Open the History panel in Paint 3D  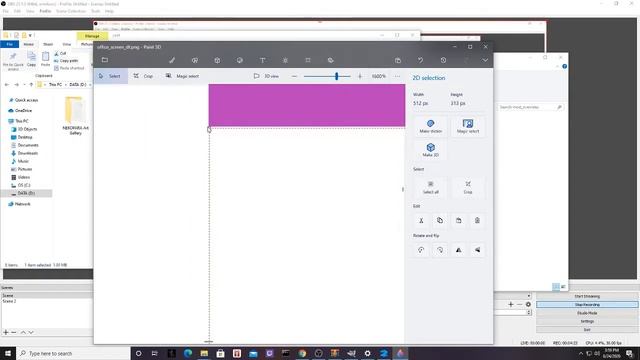point(443,60)
